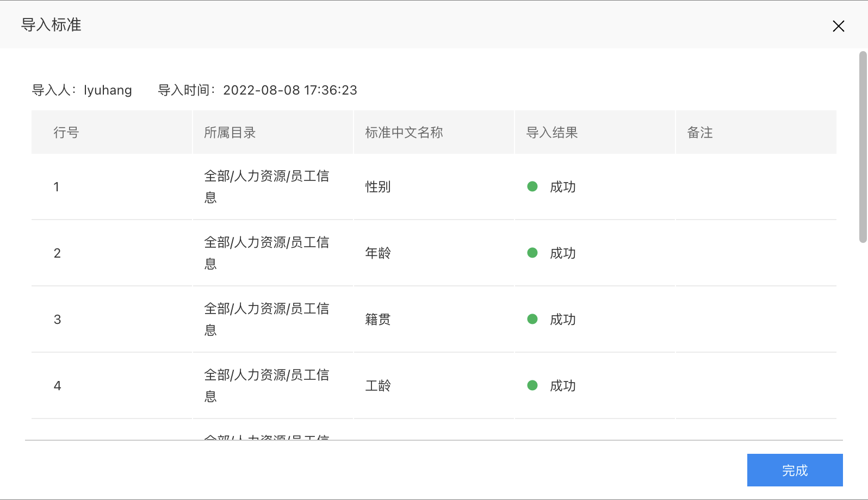Viewport: 868px width, 500px height.
Task: Click row number 1 cell
Action: tap(111, 187)
